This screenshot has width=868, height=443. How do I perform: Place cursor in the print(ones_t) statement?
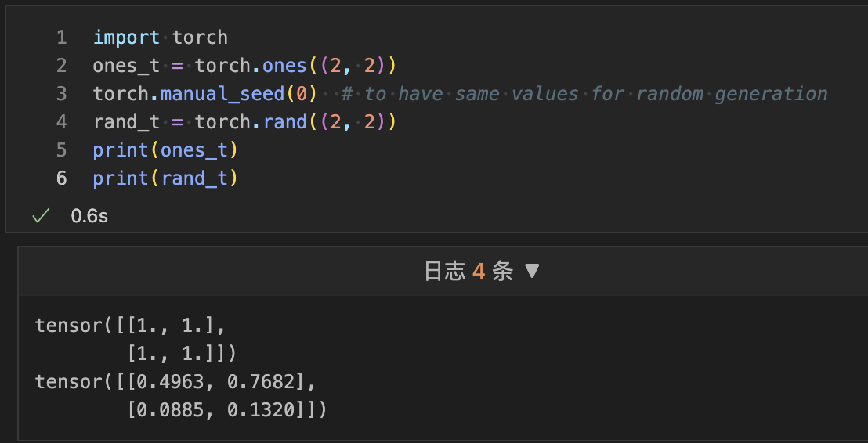[x=165, y=150]
